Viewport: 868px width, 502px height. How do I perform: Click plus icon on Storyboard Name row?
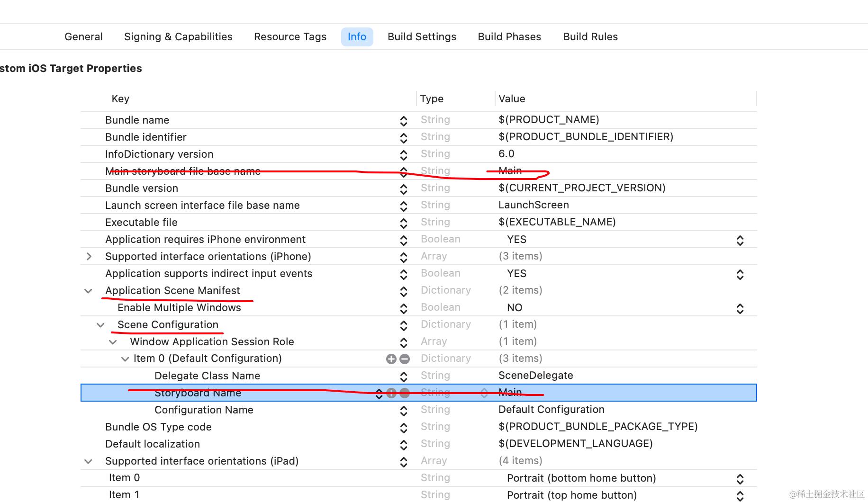click(391, 393)
